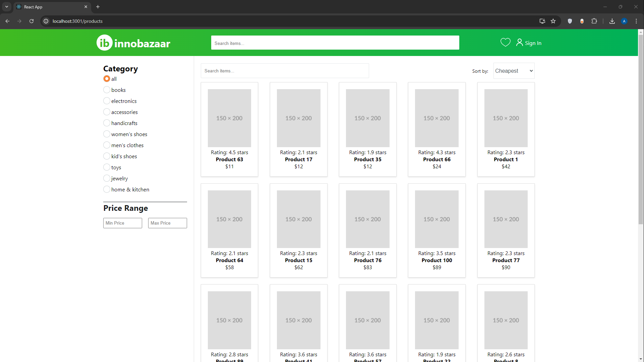Click the install site icon in address bar
644x362 pixels.
pos(542,21)
